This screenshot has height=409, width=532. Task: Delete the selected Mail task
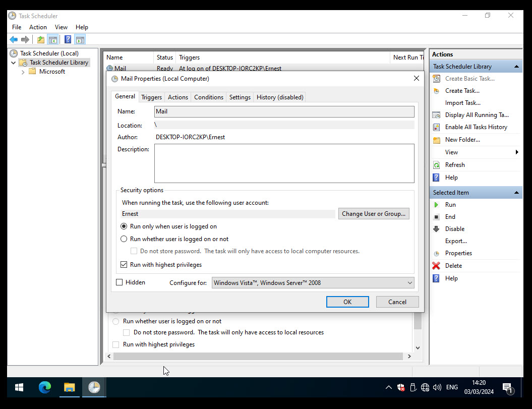(453, 265)
